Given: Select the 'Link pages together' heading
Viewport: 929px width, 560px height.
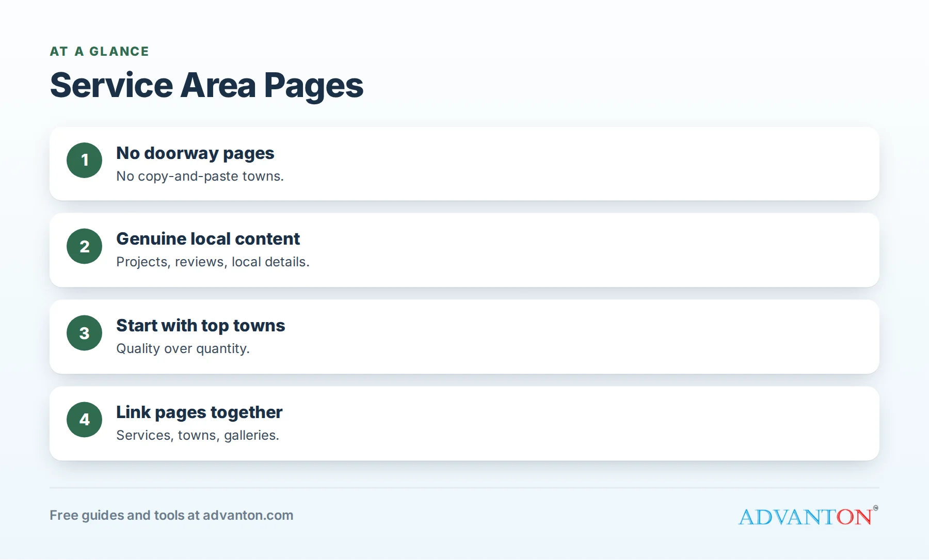Looking at the screenshot, I should point(199,412).
